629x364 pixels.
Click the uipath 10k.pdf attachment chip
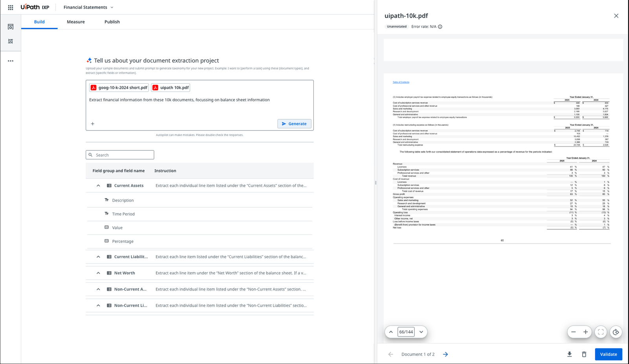pyautogui.click(x=171, y=88)
